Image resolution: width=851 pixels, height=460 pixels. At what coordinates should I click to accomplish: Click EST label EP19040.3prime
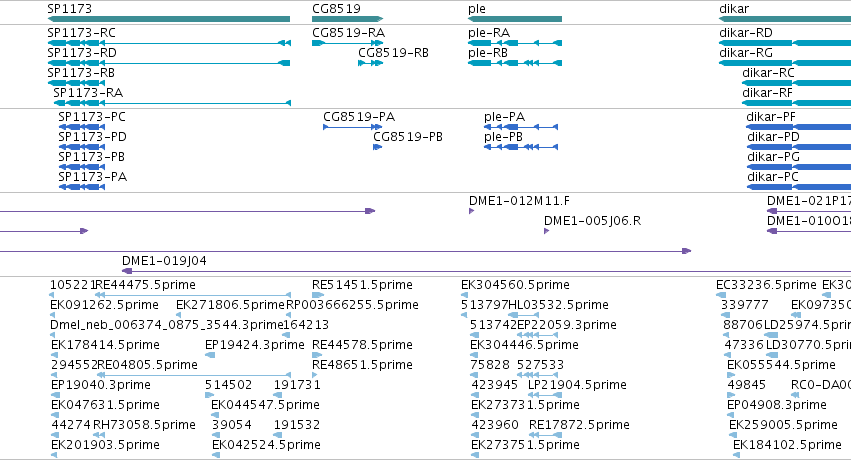click(x=100, y=386)
